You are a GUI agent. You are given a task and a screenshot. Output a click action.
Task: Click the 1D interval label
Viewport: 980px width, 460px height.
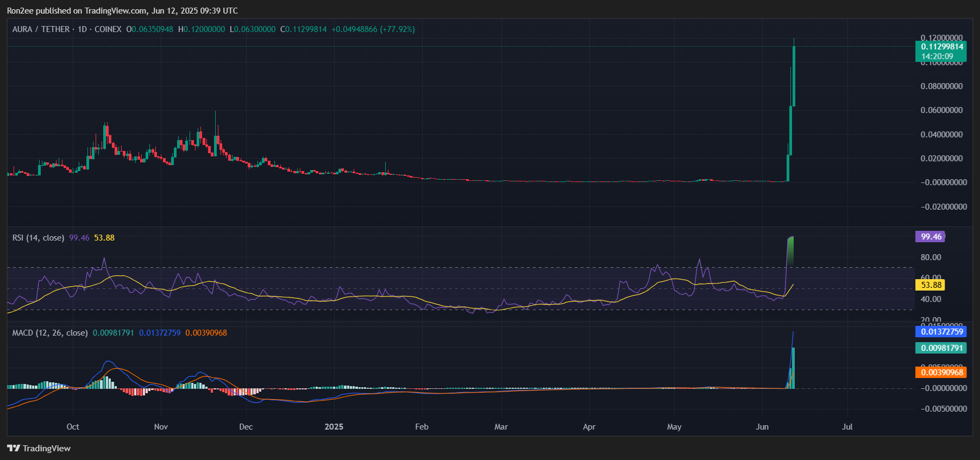point(82,29)
